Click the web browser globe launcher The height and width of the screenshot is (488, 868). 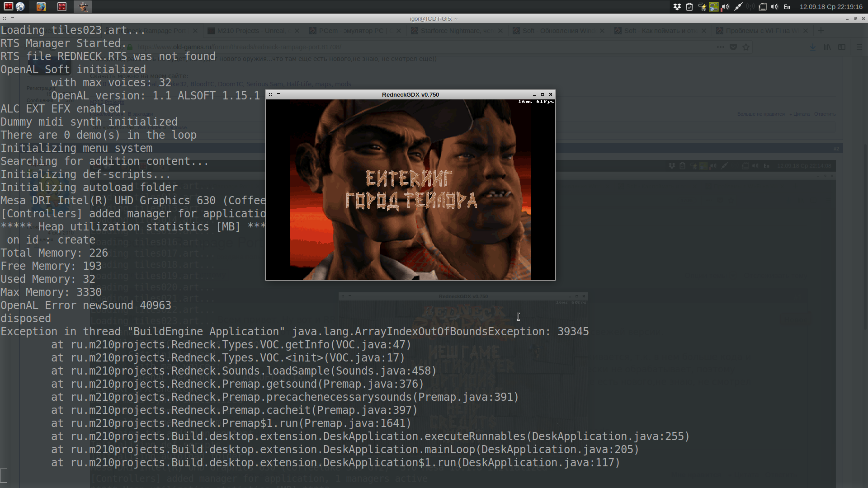(20, 7)
